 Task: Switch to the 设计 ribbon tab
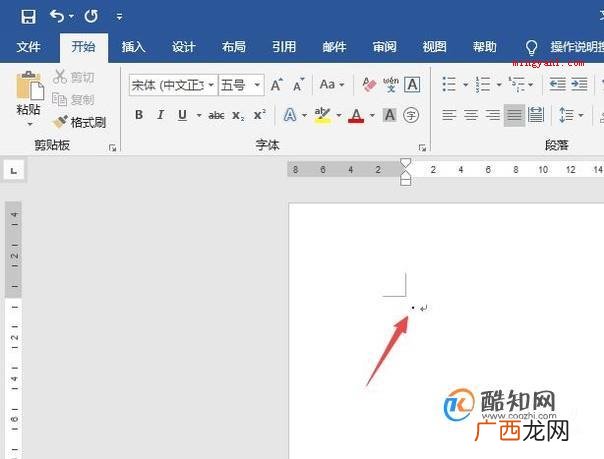click(x=183, y=47)
